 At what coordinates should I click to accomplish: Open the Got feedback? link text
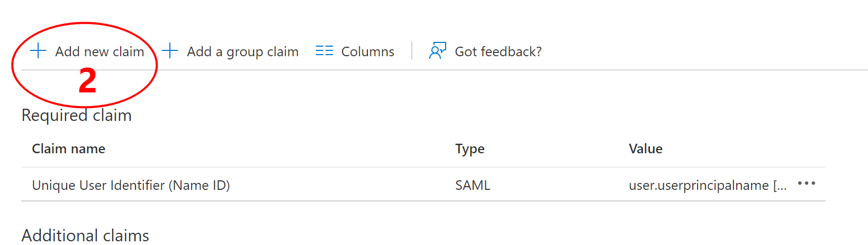click(x=498, y=51)
